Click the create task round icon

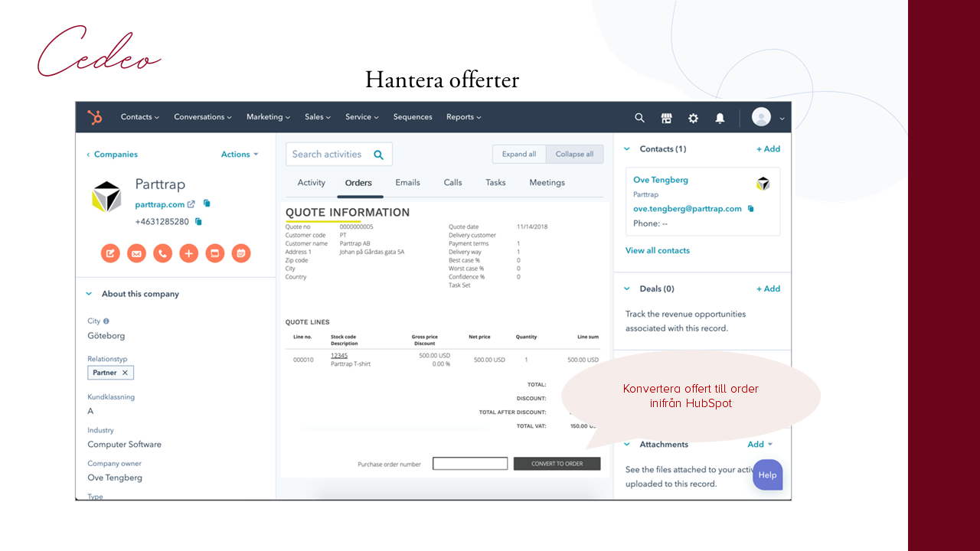coord(214,253)
